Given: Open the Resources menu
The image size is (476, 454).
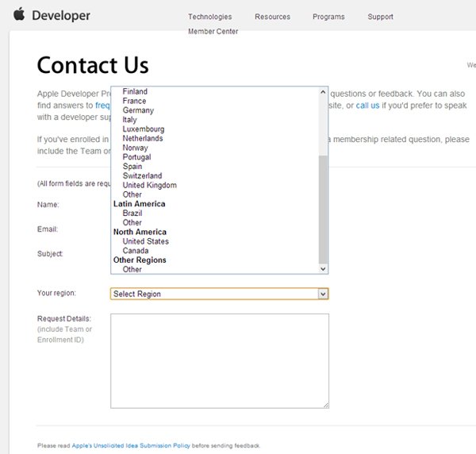Looking at the screenshot, I should click(x=272, y=17).
